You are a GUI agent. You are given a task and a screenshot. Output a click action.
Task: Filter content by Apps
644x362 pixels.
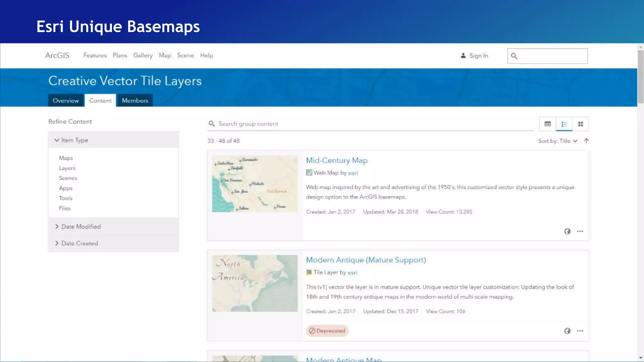click(x=65, y=188)
